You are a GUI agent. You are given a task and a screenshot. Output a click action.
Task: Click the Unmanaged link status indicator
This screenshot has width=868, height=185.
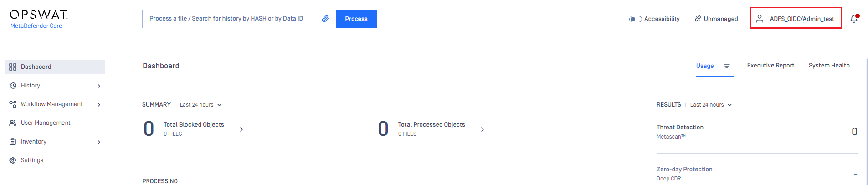coord(716,19)
